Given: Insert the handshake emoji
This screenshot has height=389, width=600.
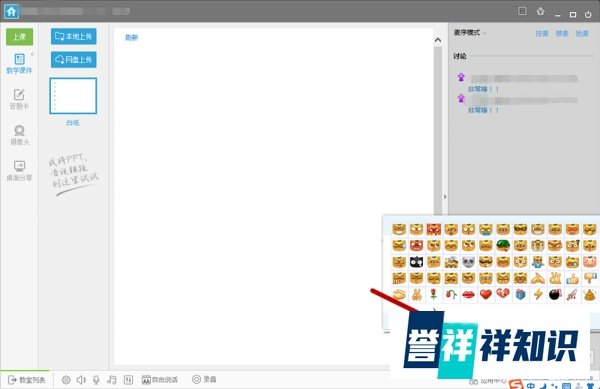Looking at the screenshot, I should (x=399, y=295).
